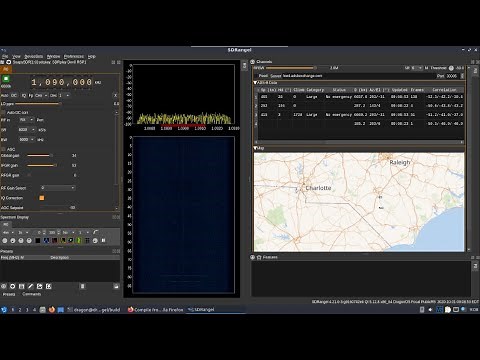Toggle the grid display icon
The width and height of the screenshot is (480, 360).
click(87, 240)
